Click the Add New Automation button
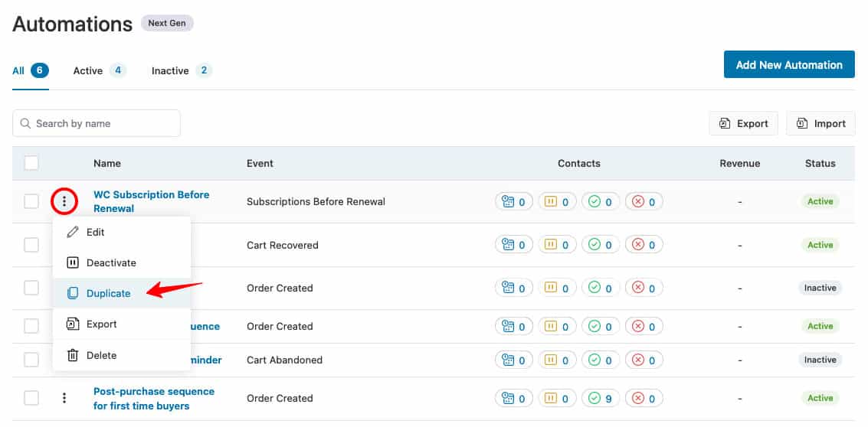868x427 pixels. (789, 65)
